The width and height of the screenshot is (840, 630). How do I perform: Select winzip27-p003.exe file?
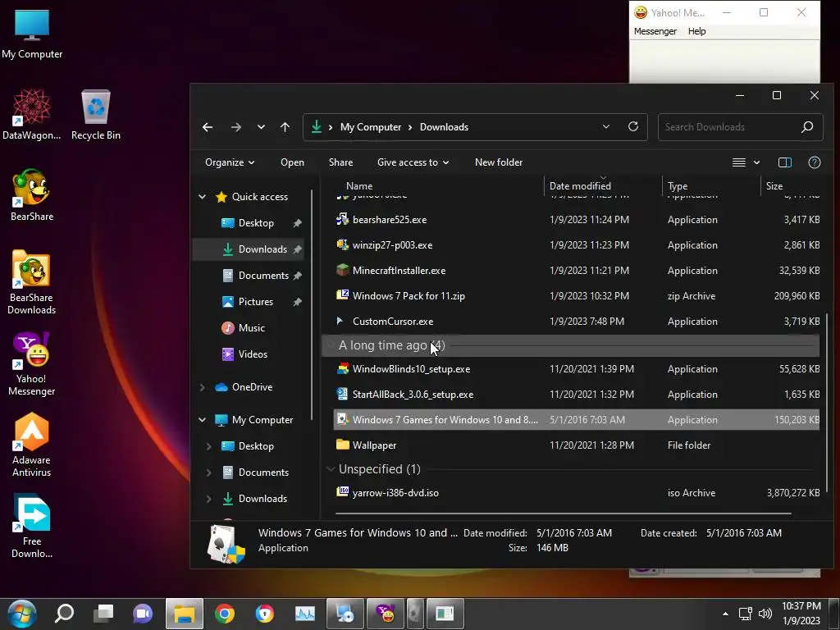click(x=577, y=244)
